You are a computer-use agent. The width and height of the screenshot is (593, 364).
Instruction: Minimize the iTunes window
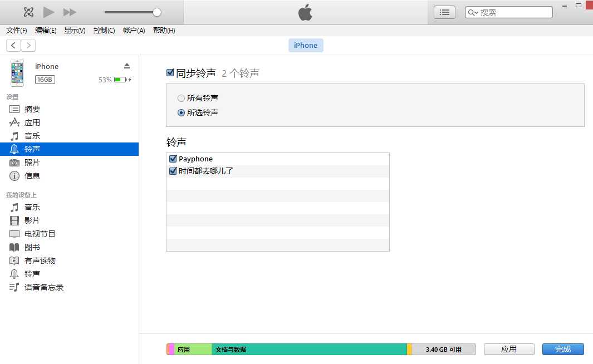[x=565, y=6]
